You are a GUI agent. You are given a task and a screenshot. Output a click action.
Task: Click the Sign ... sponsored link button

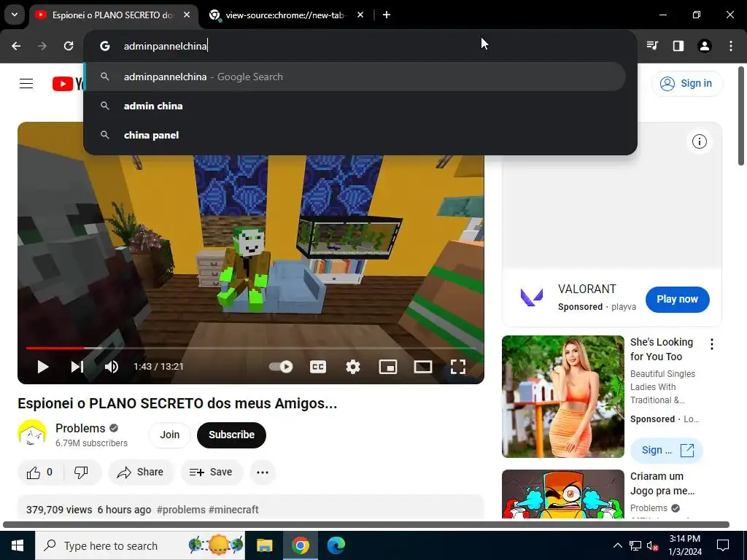[x=667, y=451]
